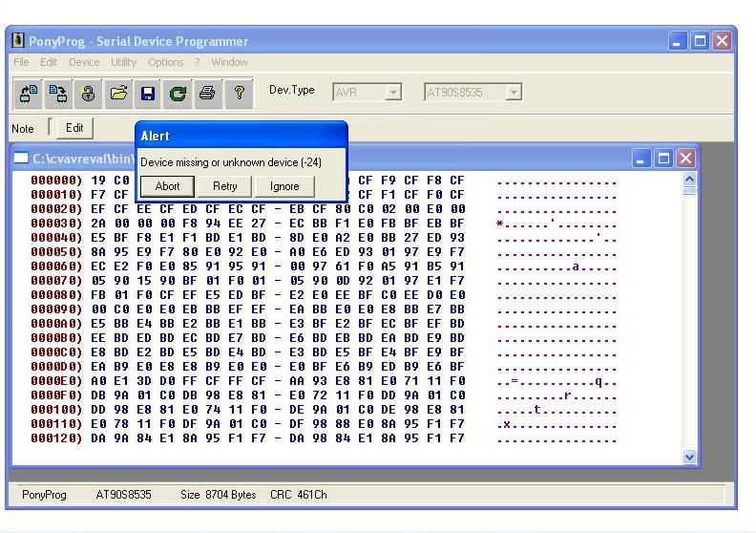Maximize the hex document child window
Screen dimensions: 756x533
coord(663,159)
